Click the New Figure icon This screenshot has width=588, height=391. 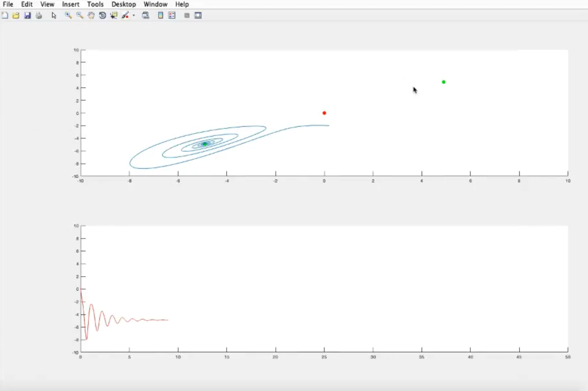pos(5,16)
